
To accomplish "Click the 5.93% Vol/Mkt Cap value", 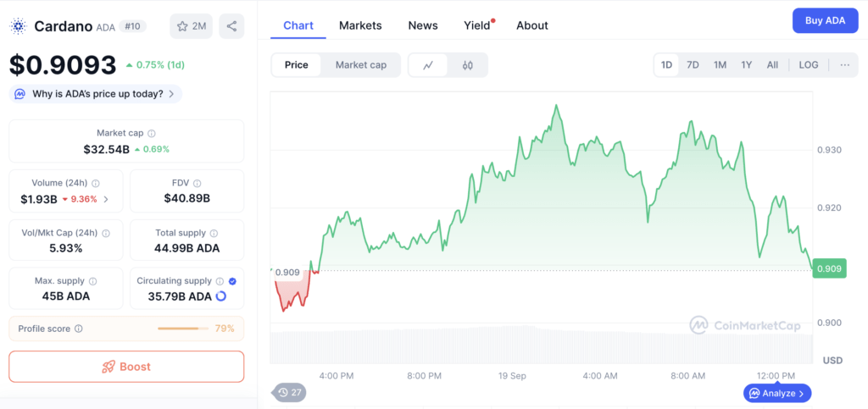I will [x=66, y=248].
